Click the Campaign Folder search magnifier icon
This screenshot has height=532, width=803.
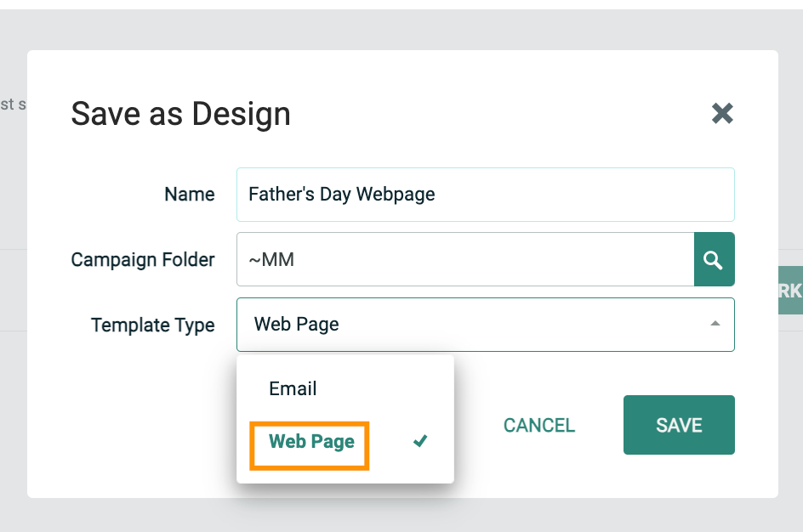click(x=714, y=260)
